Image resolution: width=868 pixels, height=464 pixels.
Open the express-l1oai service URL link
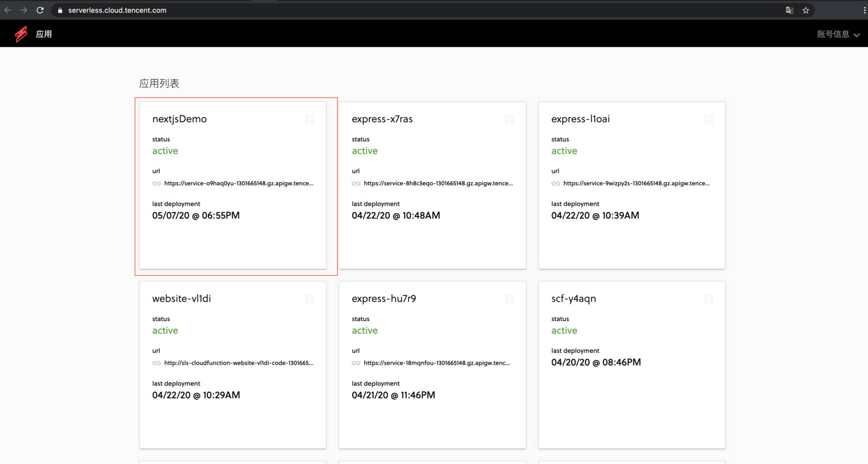[x=636, y=183]
